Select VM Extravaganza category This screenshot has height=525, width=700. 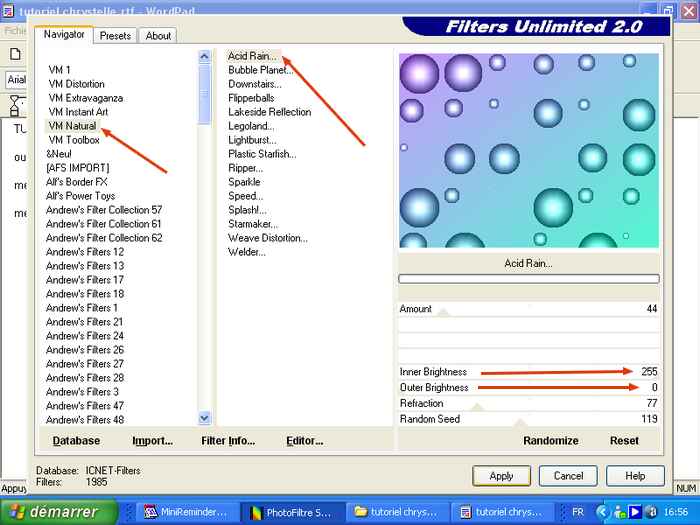(86, 98)
